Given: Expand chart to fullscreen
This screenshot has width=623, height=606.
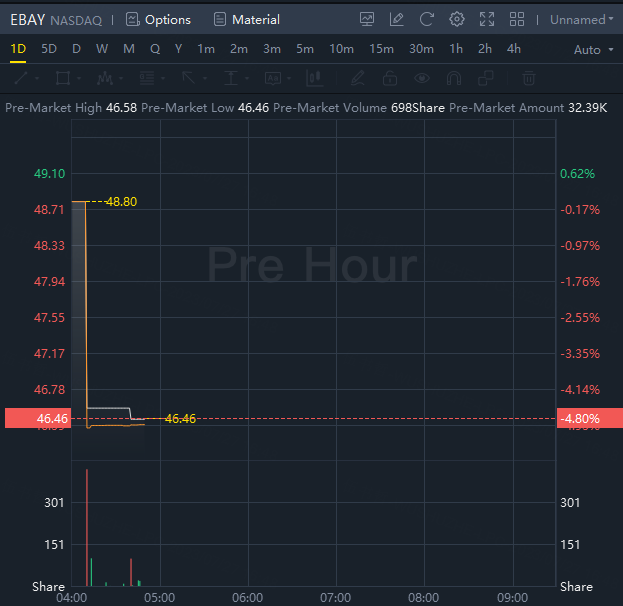Looking at the screenshot, I should point(487,19).
